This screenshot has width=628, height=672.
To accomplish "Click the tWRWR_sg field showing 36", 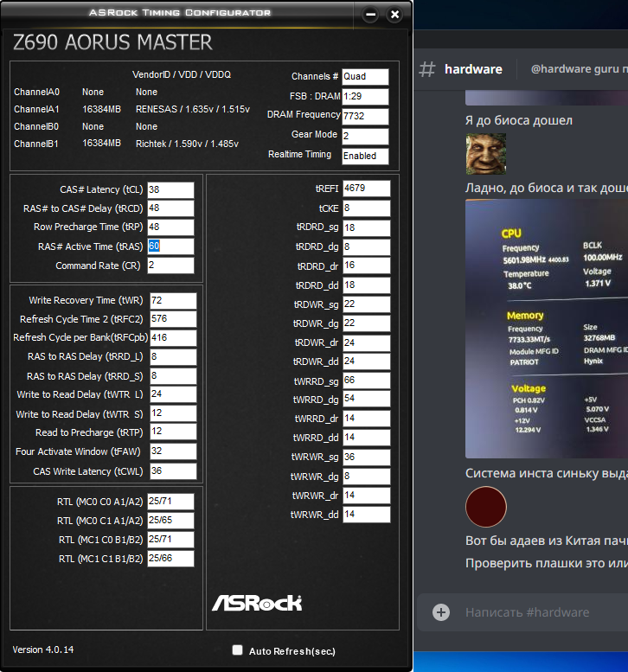I will click(367, 458).
